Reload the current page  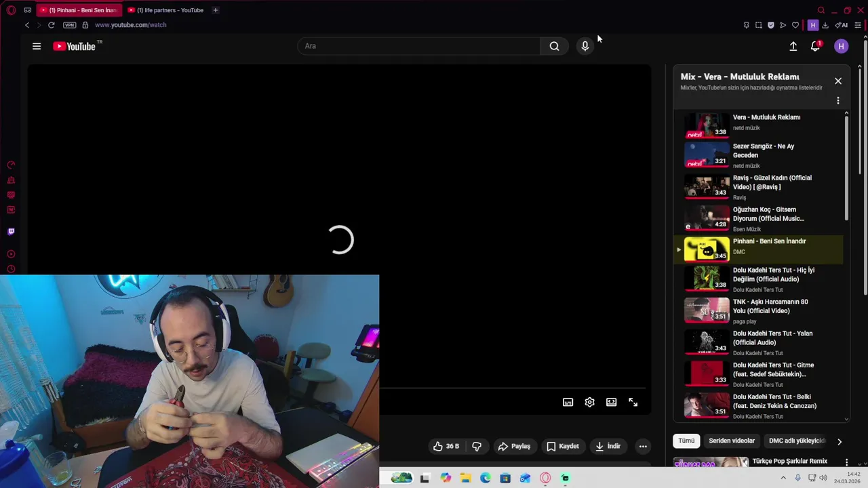click(x=51, y=25)
